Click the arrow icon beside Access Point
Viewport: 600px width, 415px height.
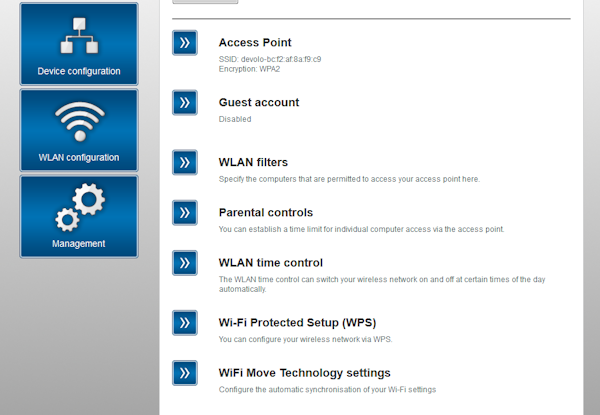click(185, 43)
